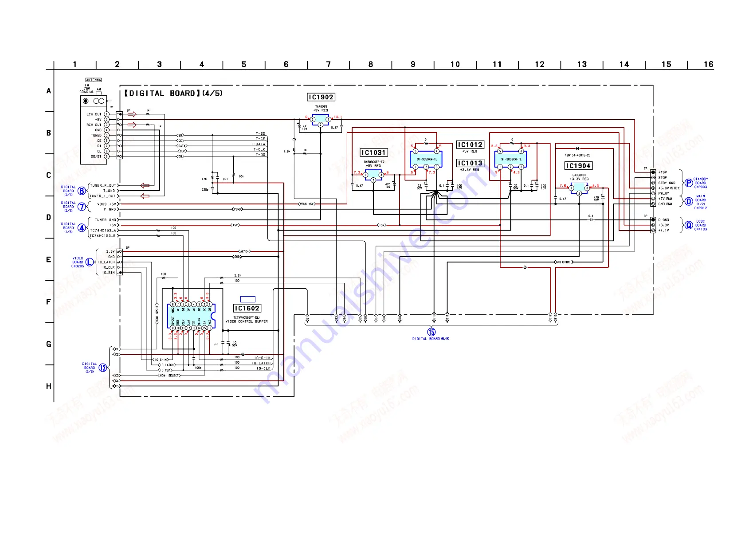
Task: Click the IC1602 label box
Action: click(x=247, y=308)
